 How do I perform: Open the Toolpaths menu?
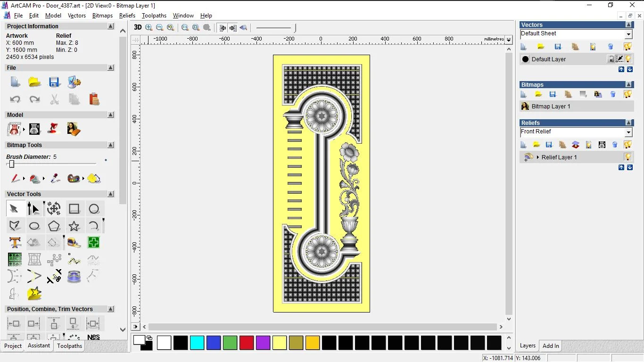click(154, 16)
